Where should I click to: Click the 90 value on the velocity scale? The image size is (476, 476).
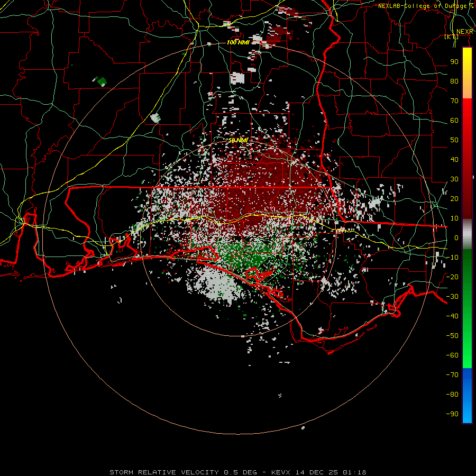point(454,62)
